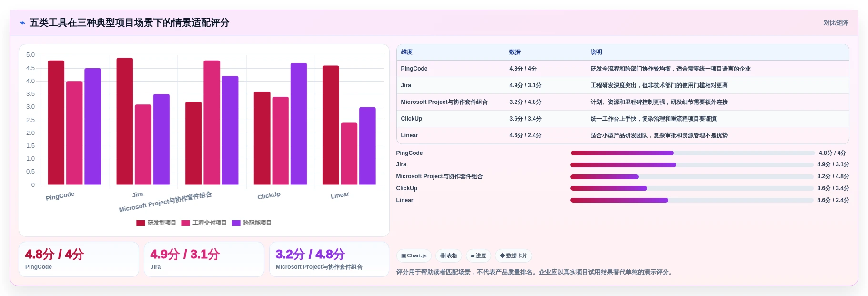Click the PingCode x-axis label
Screen dimensions: 868x296
[x=60, y=196]
